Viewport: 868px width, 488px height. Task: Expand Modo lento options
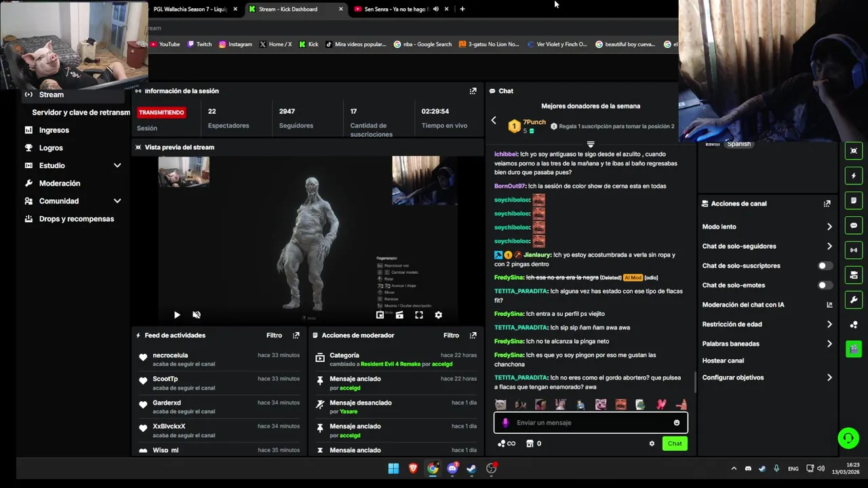(x=829, y=227)
